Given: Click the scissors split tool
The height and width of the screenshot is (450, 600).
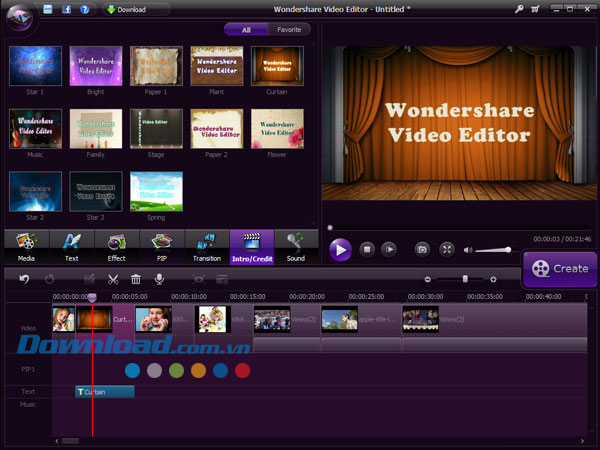Looking at the screenshot, I should tap(113, 279).
